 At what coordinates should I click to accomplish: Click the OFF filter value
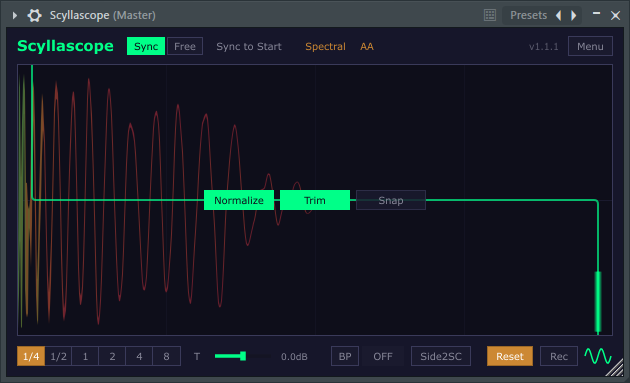pyautogui.click(x=382, y=356)
